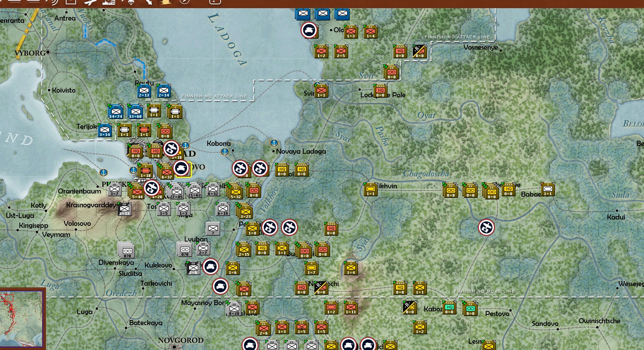The image size is (644, 350).
Task: Click the cyan 0=0 counter near Pestovo
Action: [470, 309]
